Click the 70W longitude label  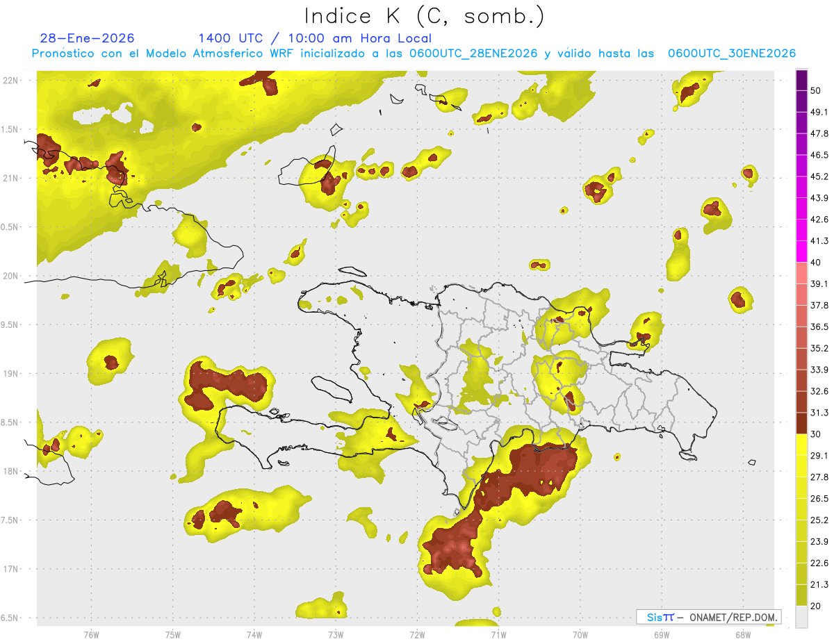click(580, 635)
